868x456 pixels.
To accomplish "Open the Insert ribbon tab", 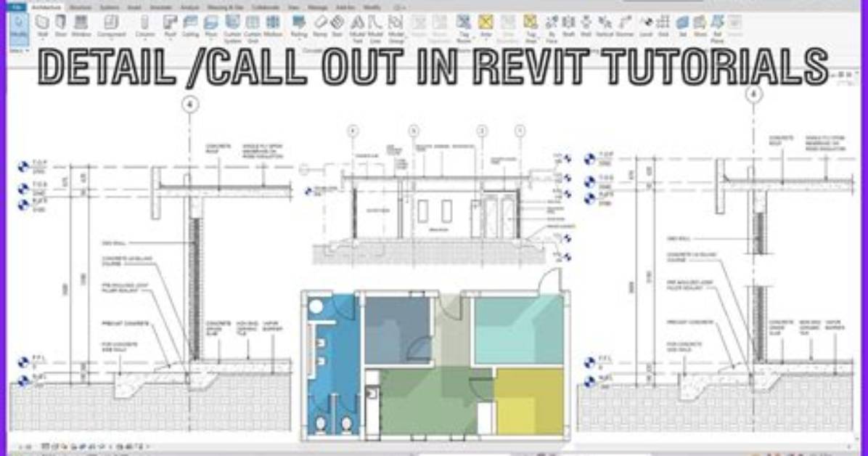I will click(134, 7).
